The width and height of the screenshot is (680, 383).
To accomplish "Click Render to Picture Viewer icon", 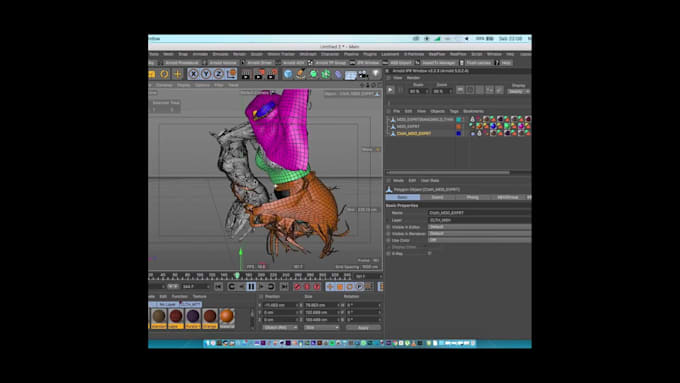I will point(259,75).
